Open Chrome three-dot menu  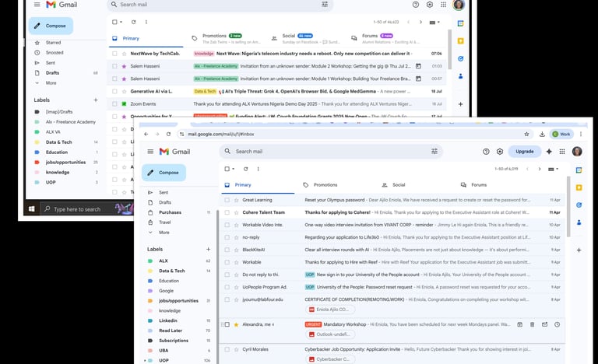(581, 134)
